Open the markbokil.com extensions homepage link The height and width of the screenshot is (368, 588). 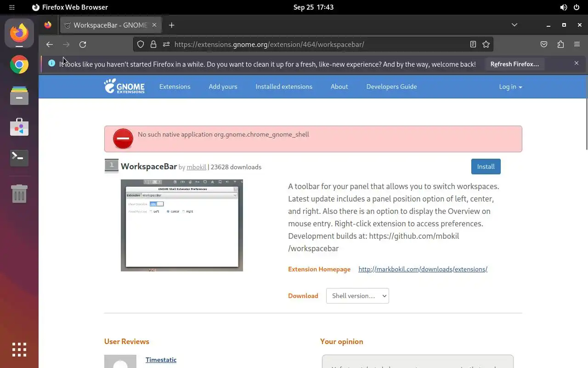pyautogui.click(x=423, y=269)
